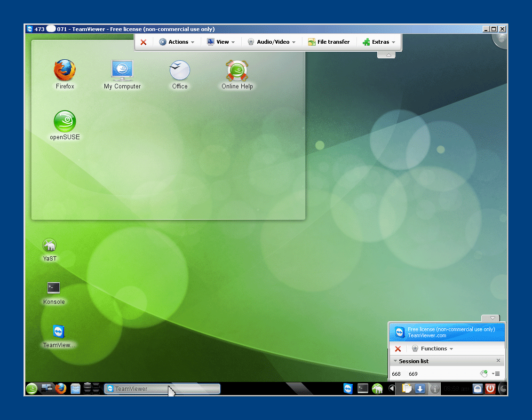Click the show desktop panel icon

pos(47,388)
